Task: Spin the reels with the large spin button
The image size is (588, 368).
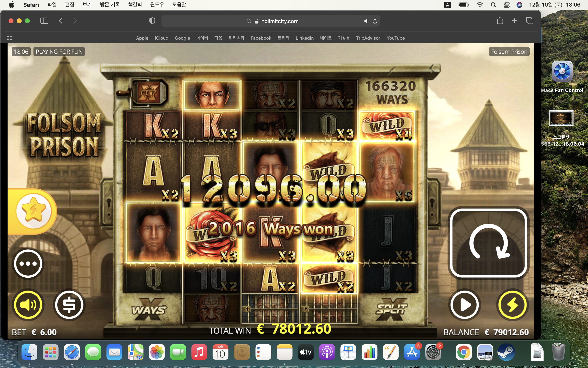Action: pyautogui.click(x=488, y=243)
